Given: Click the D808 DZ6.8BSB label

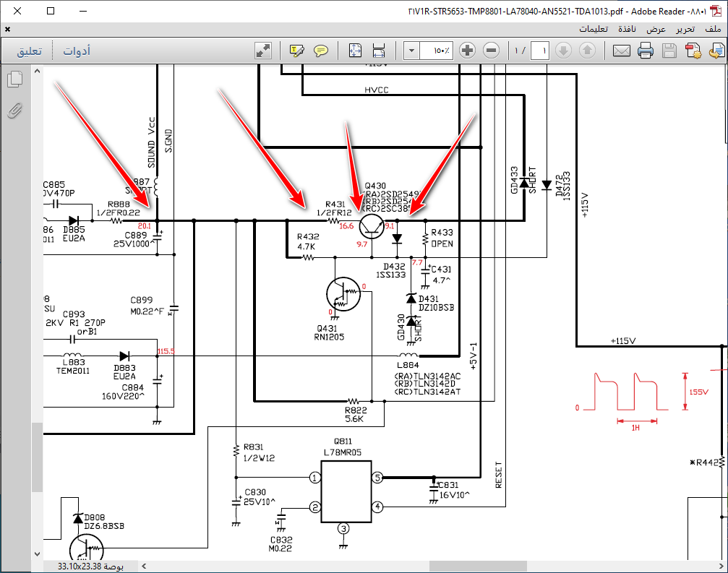Looking at the screenshot, I should [104, 522].
